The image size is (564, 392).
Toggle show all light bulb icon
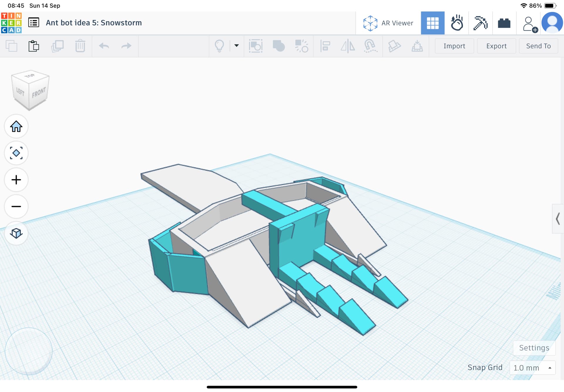click(x=219, y=46)
